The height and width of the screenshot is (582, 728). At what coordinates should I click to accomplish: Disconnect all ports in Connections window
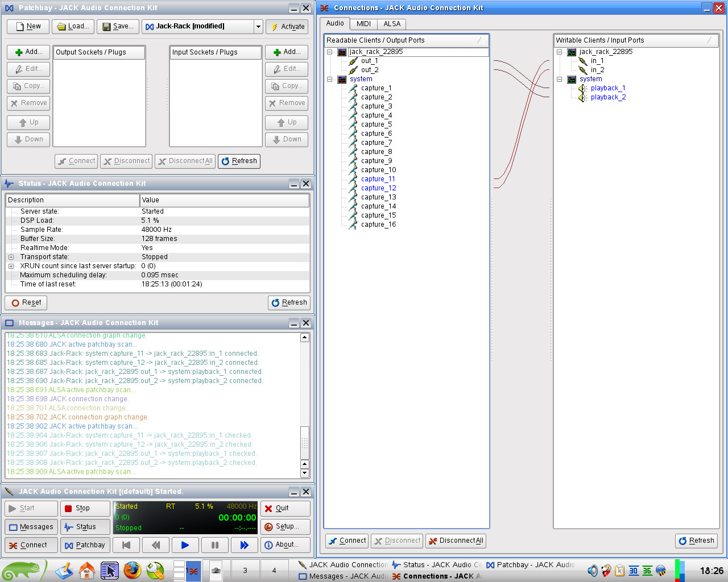[x=456, y=541]
